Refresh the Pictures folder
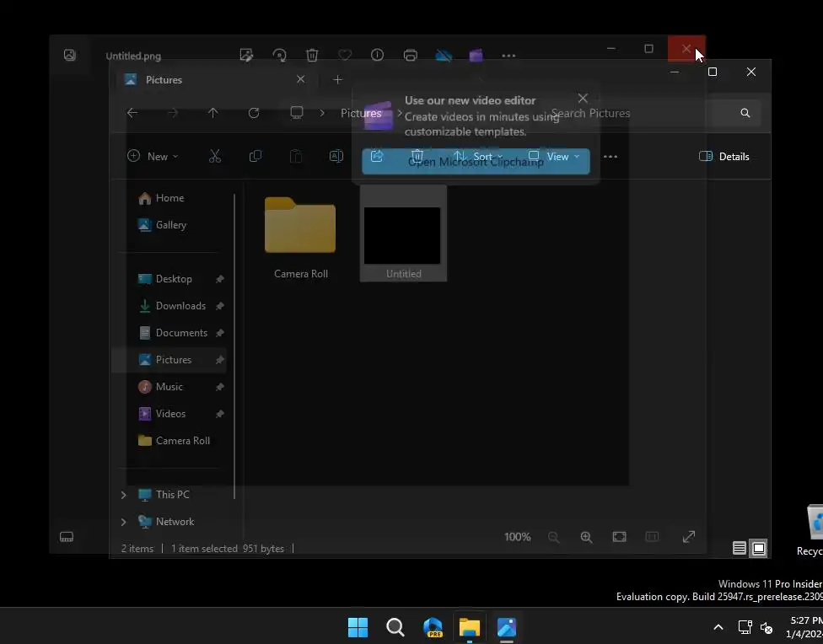The image size is (823, 644). coord(254,113)
